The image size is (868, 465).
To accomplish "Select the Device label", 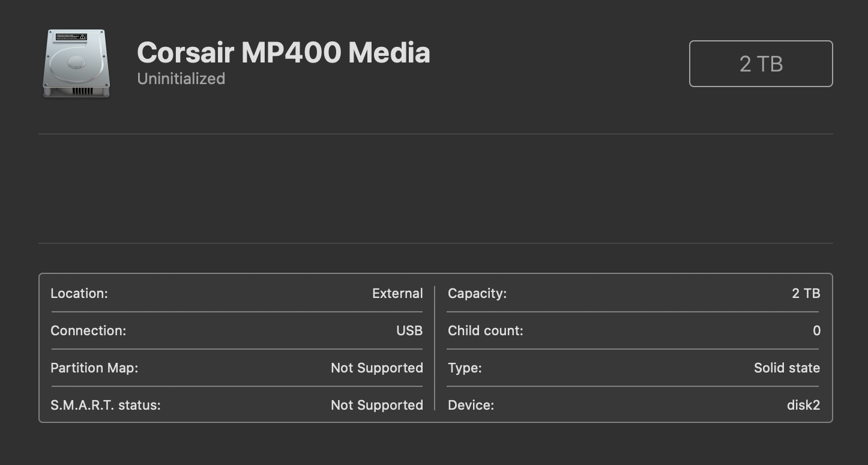I will [471, 405].
